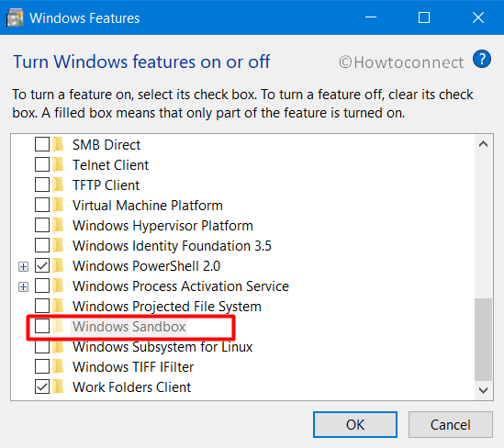This screenshot has height=448, width=504.
Task: Select the SMB Direct label
Action: click(106, 145)
